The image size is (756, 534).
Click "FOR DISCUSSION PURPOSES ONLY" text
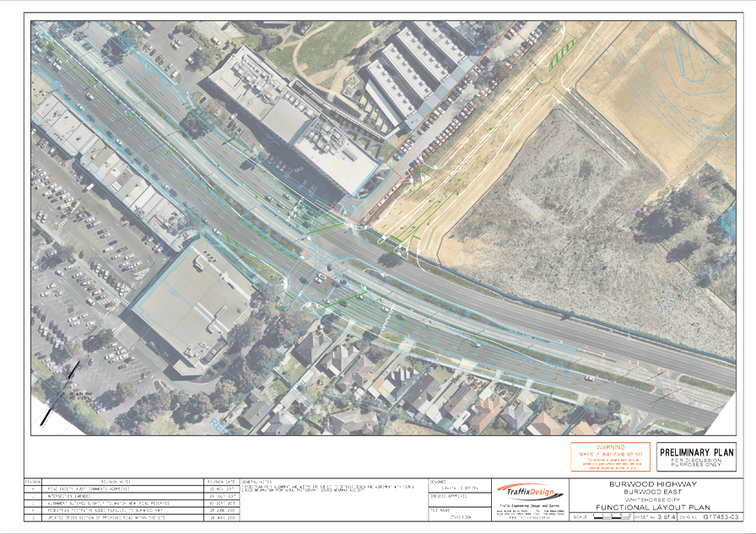pos(696,462)
